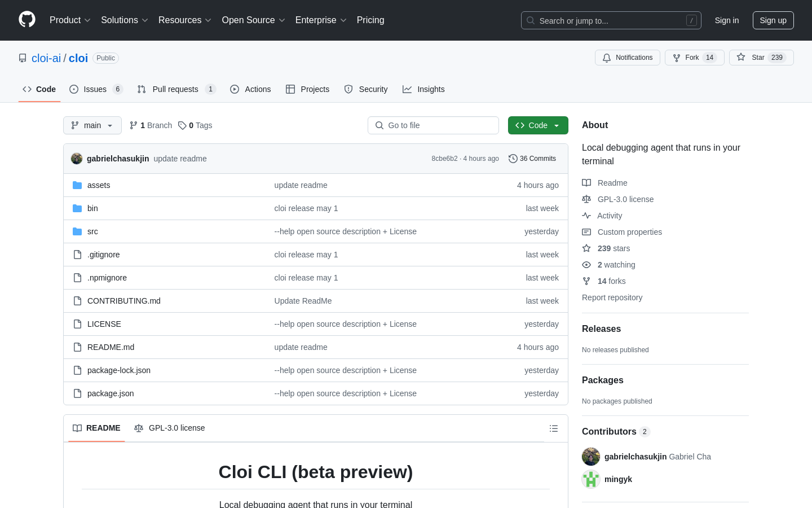Open README.md file

[x=111, y=347]
